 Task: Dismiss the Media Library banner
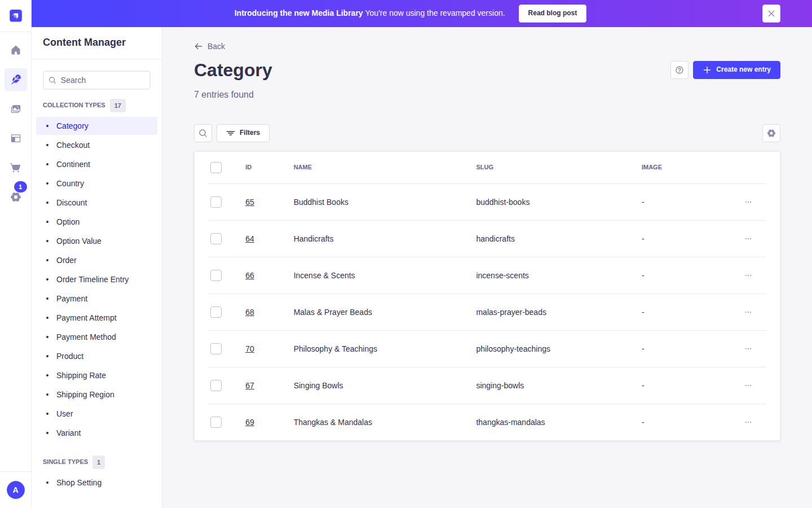tap(771, 14)
